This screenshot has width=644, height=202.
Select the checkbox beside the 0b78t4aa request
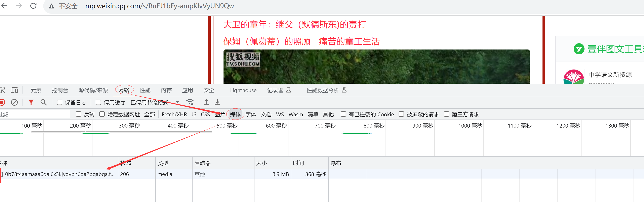tap(1, 174)
